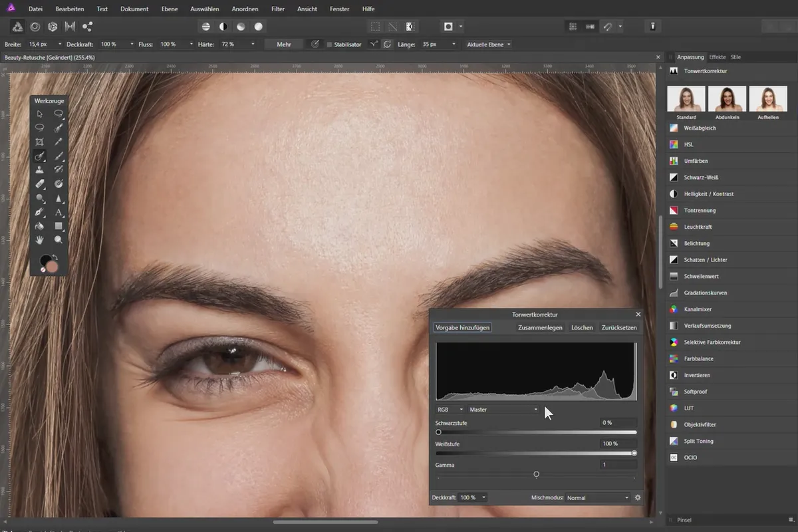Image resolution: width=798 pixels, height=532 pixels.
Task: Click the Gamma slider handle
Action: point(536,474)
